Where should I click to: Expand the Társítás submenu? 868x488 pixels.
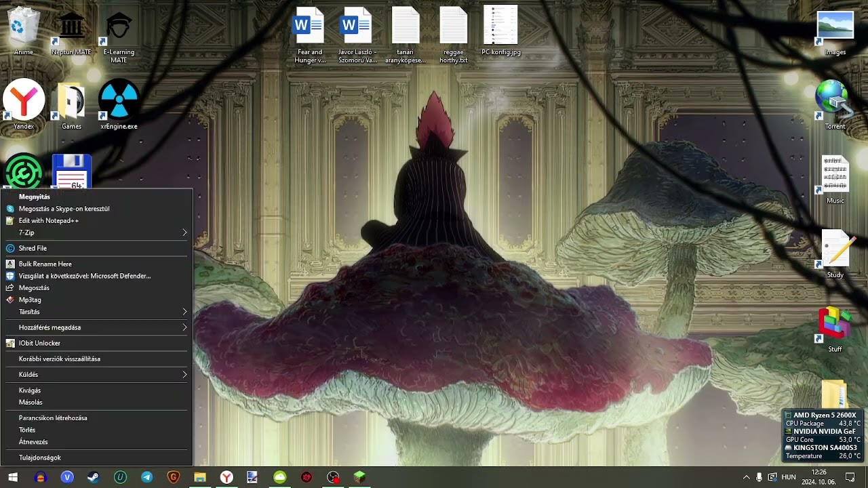(96, 312)
